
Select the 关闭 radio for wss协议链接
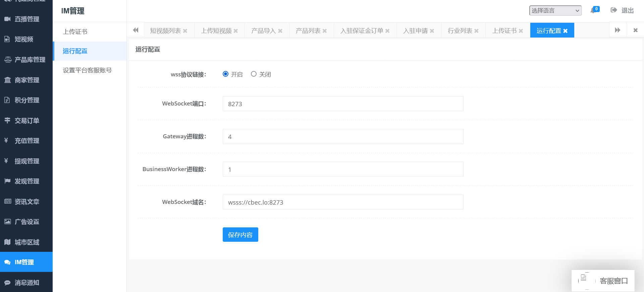point(254,74)
